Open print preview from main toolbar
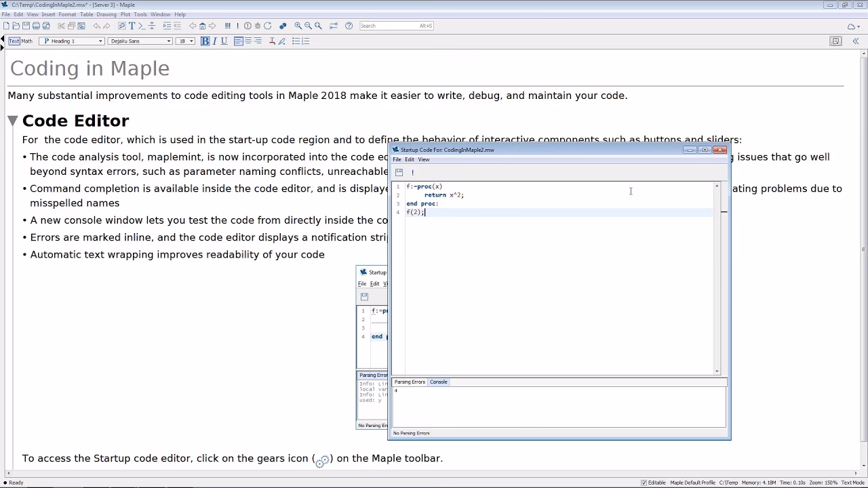 [46, 26]
